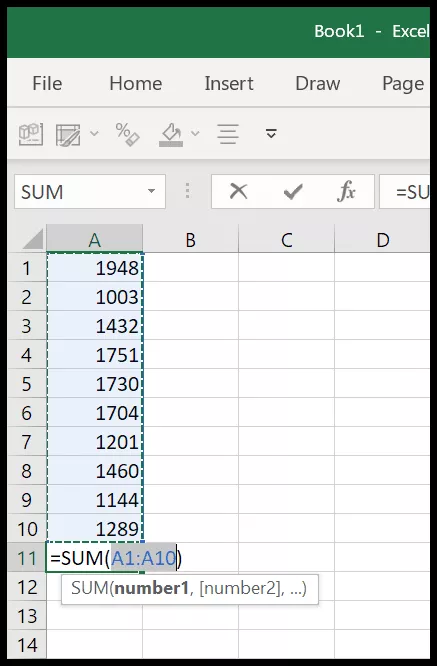Screen dimensions: 437x666
Task: Expand the Name Box dropdown arrow
Action: [x=151, y=192]
